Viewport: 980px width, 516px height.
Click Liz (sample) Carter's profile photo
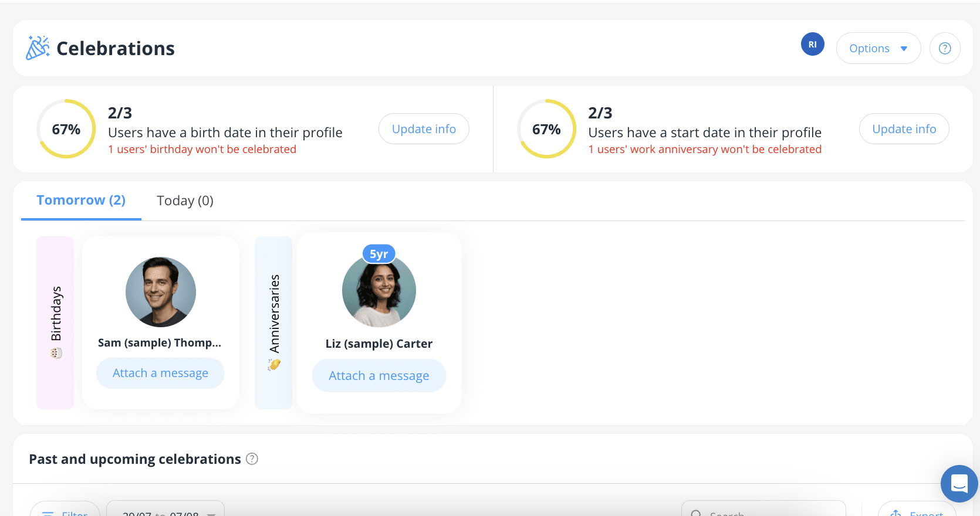click(379, 290)
